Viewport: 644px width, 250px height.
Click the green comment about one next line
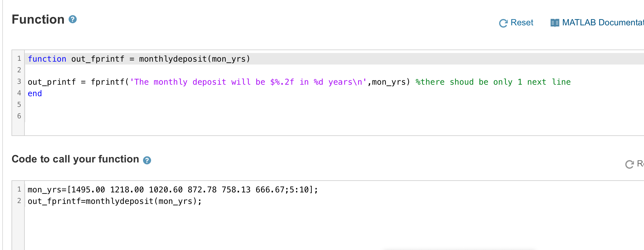tap(493, 82)
